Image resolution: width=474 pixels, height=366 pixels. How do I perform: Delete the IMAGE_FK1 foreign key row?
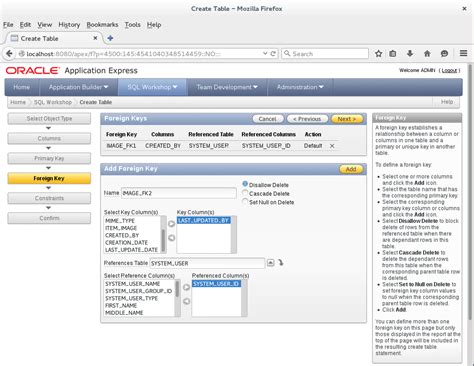coord(332,146)
